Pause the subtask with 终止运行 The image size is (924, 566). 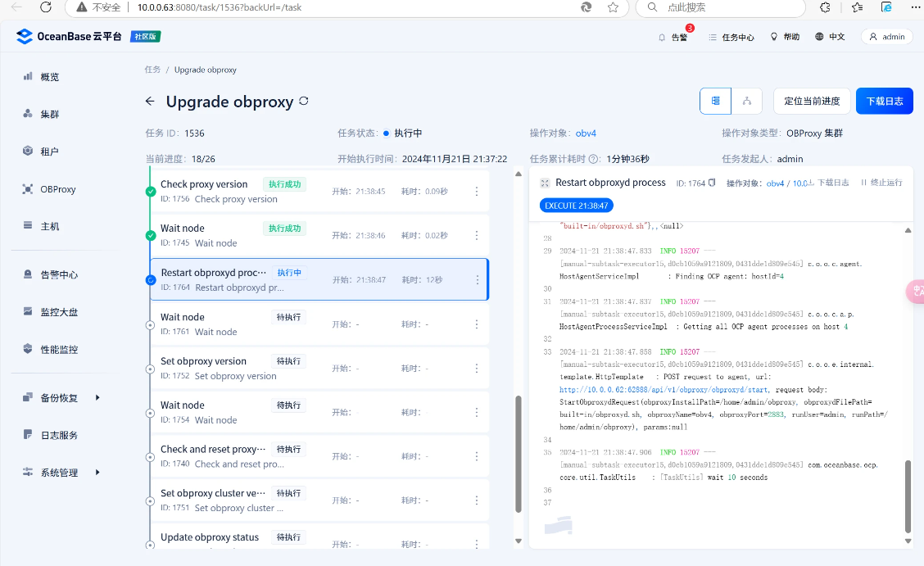click(x=881, y=183)
